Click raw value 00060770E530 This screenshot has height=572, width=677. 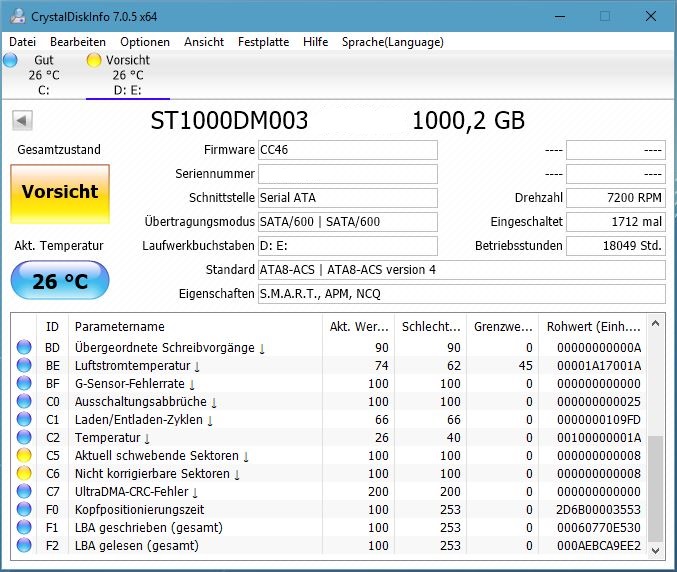point(598,528)
